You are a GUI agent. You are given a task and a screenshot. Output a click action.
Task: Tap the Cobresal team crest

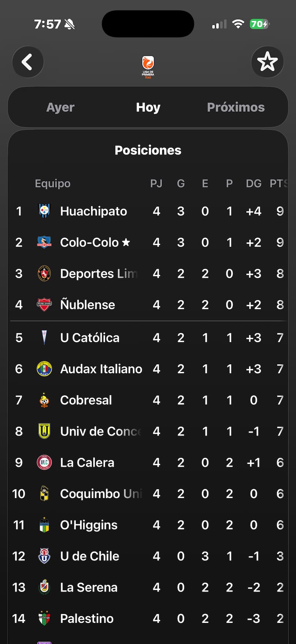tap(44, 400)
